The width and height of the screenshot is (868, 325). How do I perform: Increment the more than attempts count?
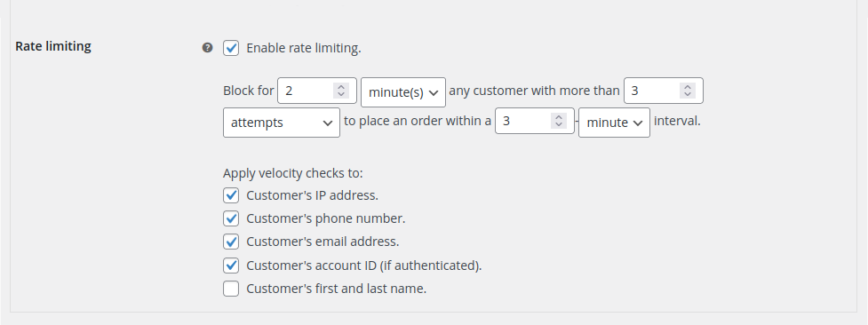[688, 86]
